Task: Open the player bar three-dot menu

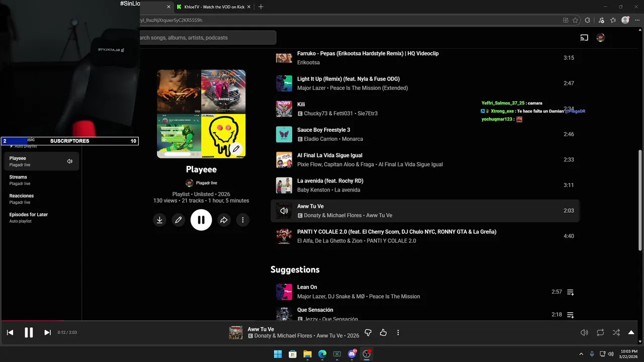Action: [x=398, y=332]
